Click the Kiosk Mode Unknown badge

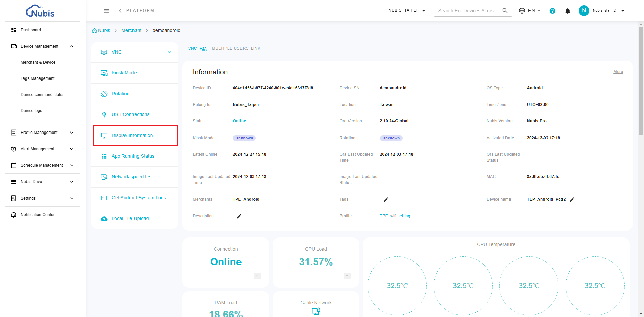click(x=244, y=138)
